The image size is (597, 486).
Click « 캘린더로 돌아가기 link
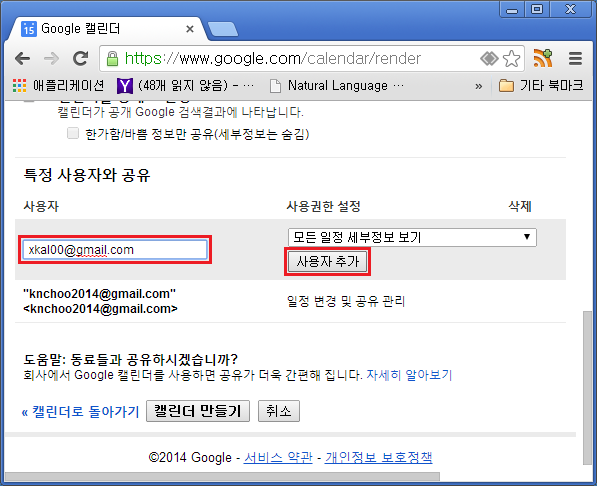(x=80, y=411)
